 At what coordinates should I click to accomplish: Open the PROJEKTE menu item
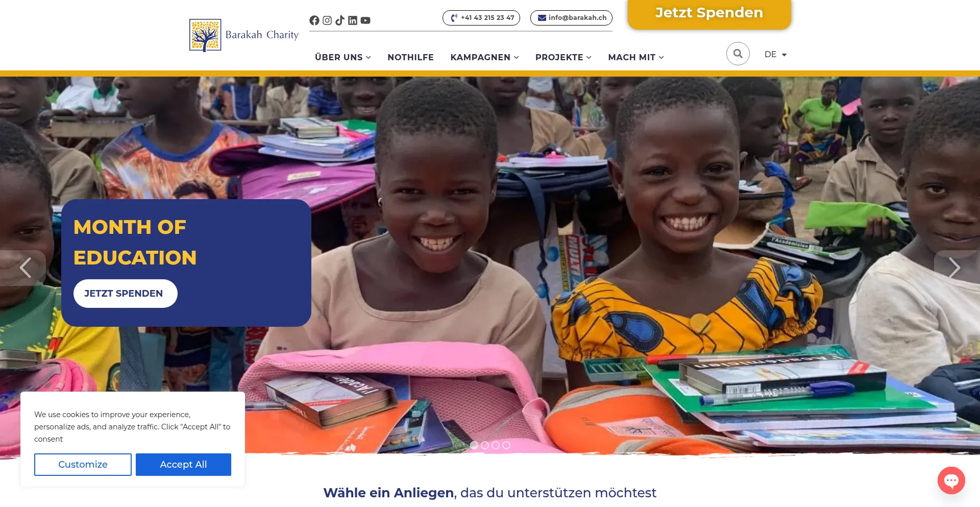tap(563, 57)
